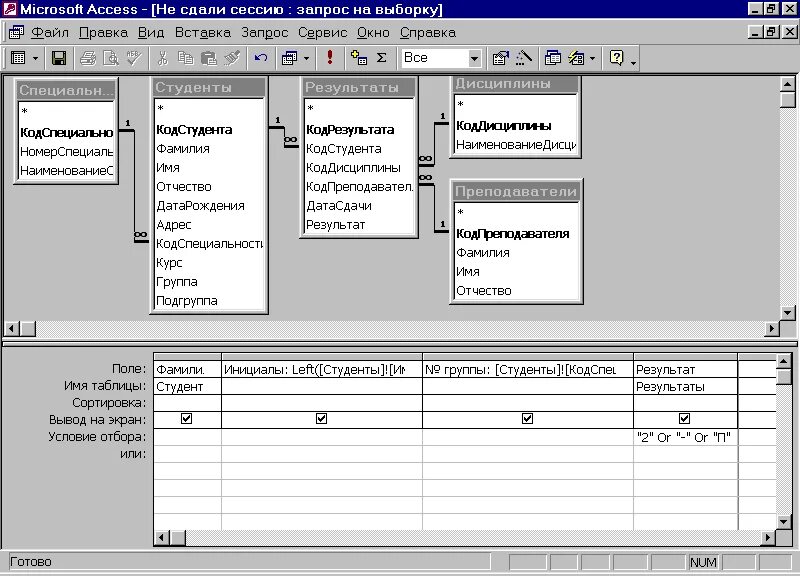Viewport: 800px width, 576px height.
Task: Open the View button dropdown arrow
Action: (35, 59)
